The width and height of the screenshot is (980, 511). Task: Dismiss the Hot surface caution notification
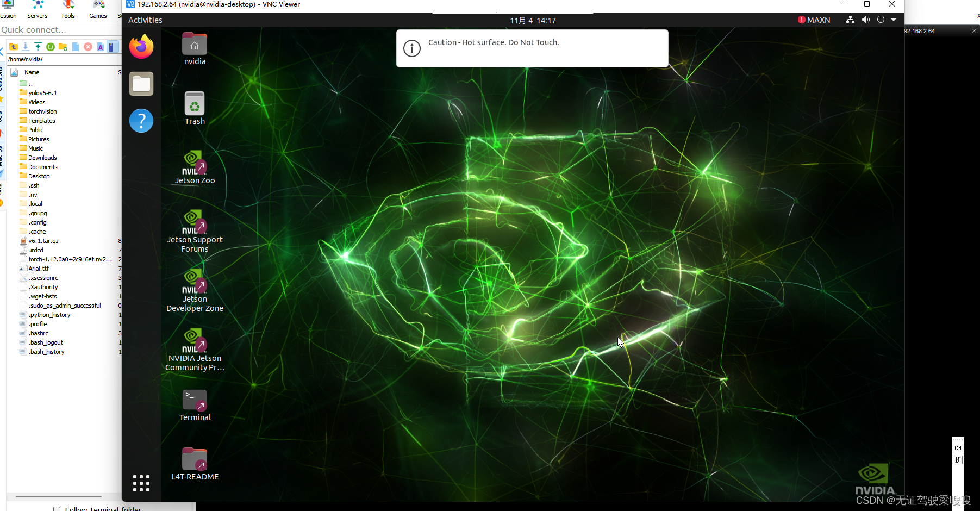pos(532,48)
